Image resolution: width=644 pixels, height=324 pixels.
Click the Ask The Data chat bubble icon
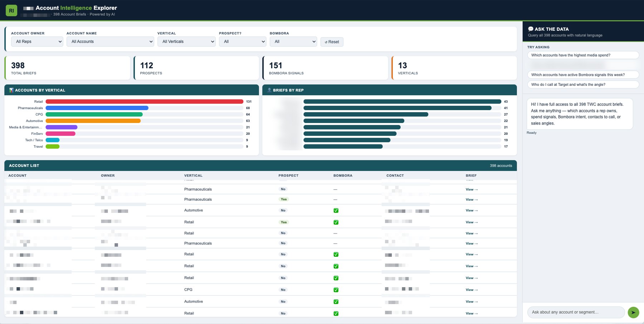(x=531, y=29)
